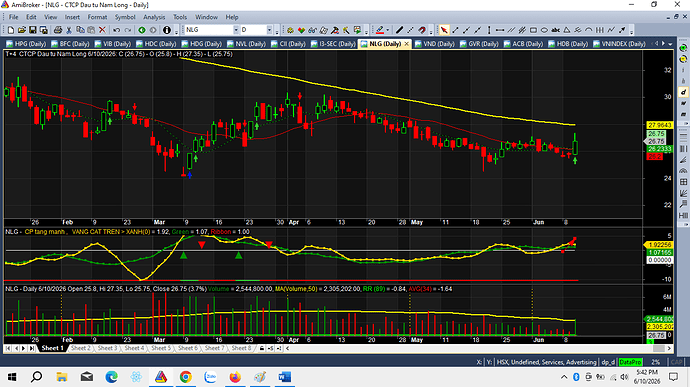690x387 pixels.
Task: Click the drawing line color pencil
Action: point(379,30)
